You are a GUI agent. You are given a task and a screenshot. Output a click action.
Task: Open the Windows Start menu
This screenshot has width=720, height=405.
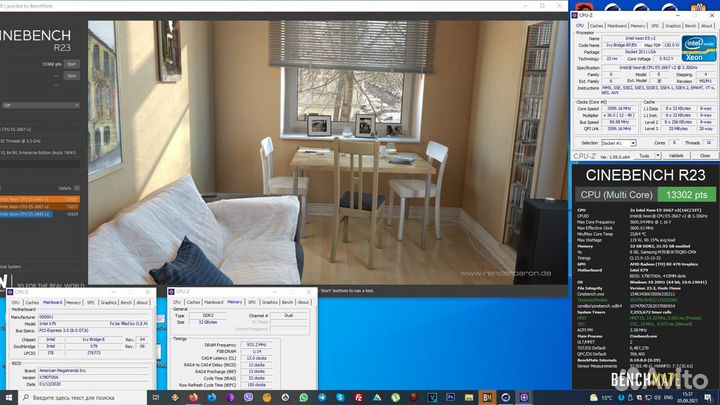(9, 398)
